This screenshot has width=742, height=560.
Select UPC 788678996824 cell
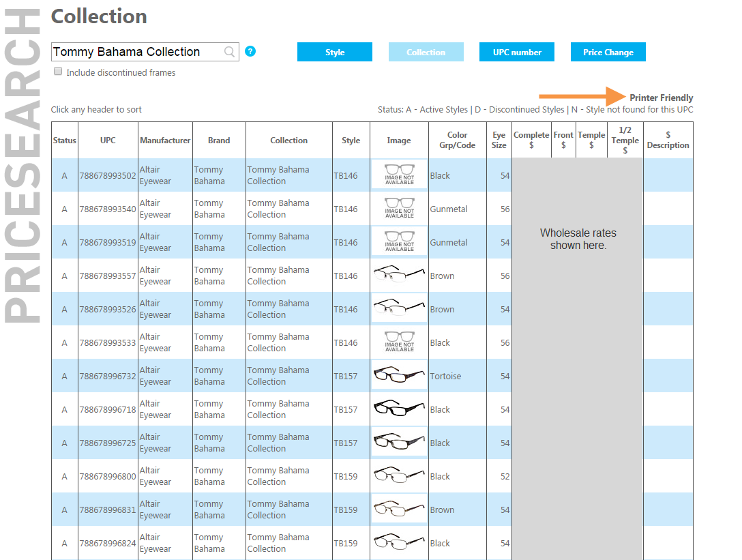(x=108, y=544)
